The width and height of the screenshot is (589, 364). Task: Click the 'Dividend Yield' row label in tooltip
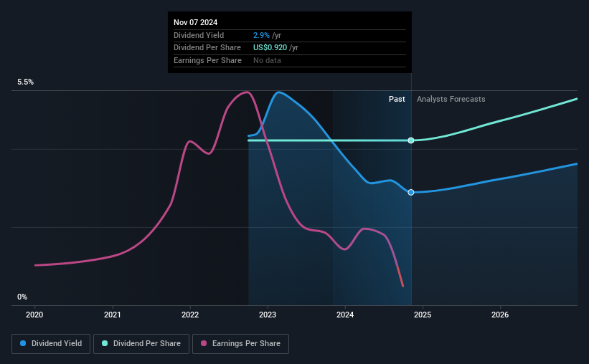click(199, 35)
